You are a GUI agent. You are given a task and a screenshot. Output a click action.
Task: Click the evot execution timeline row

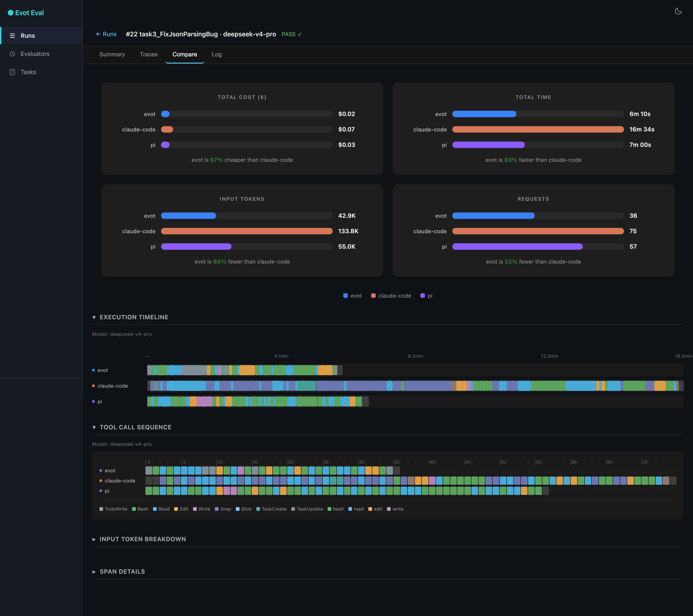pyautogui.click(x=415, y=370)
